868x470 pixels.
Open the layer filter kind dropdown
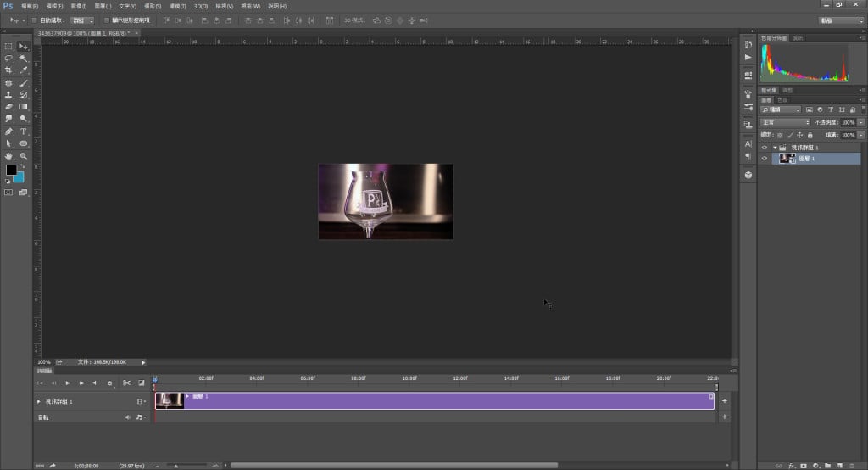(x=781, y=109)
